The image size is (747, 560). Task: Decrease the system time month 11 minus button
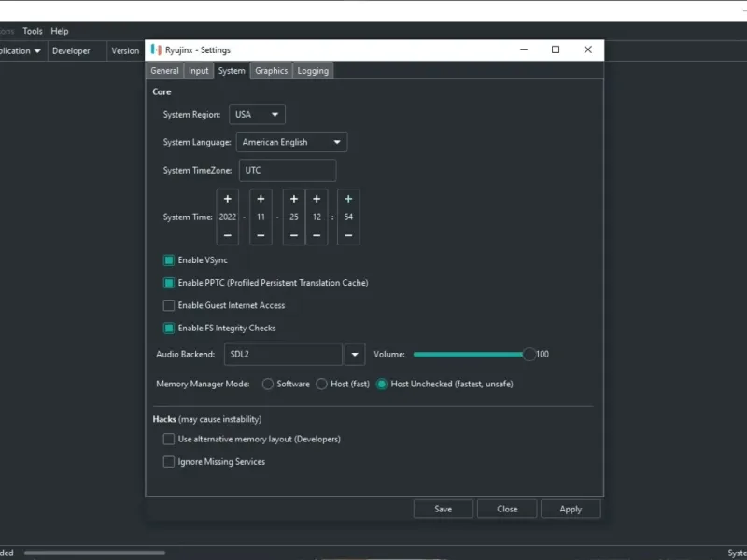(x=261, y=235)
